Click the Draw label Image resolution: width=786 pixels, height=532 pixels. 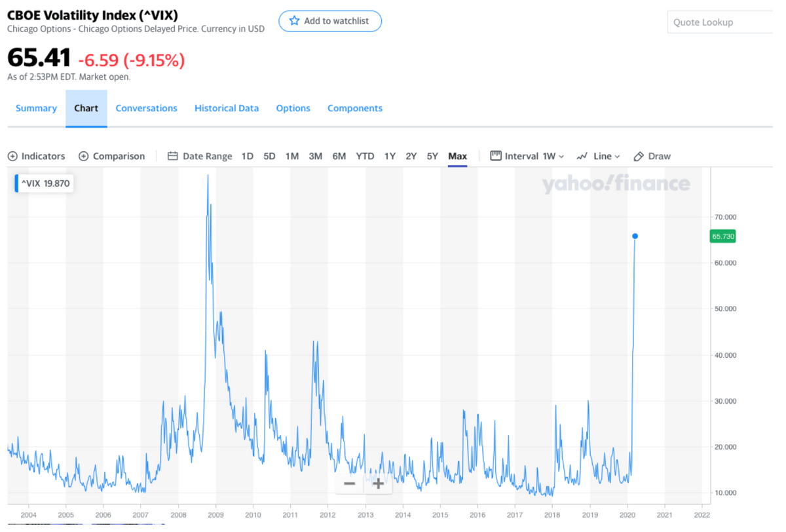pyautogui.click(x=660, y=156)
